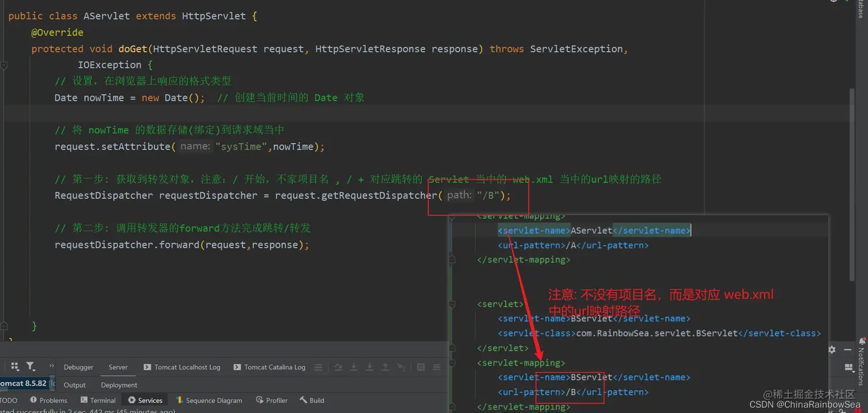This screenshot has width=868, height=413.
Task: Expand hidden Services toolbar items with double chevron
Action: click(51, 366)
